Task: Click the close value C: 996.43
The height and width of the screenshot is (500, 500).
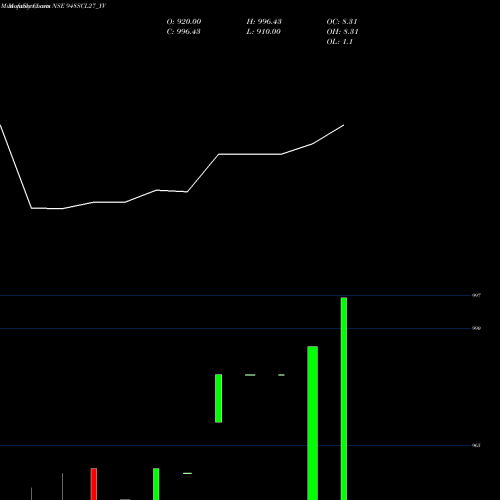Action: (183, 32)
